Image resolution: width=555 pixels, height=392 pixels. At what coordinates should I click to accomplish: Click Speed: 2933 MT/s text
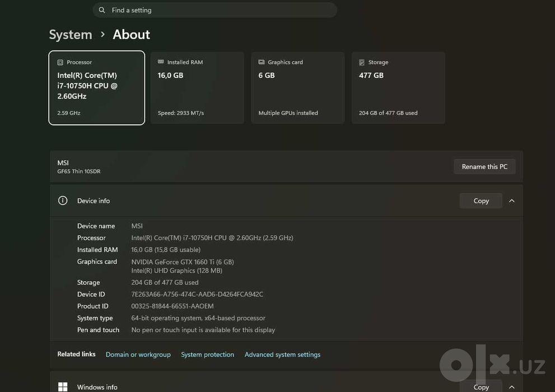(181, 113)
